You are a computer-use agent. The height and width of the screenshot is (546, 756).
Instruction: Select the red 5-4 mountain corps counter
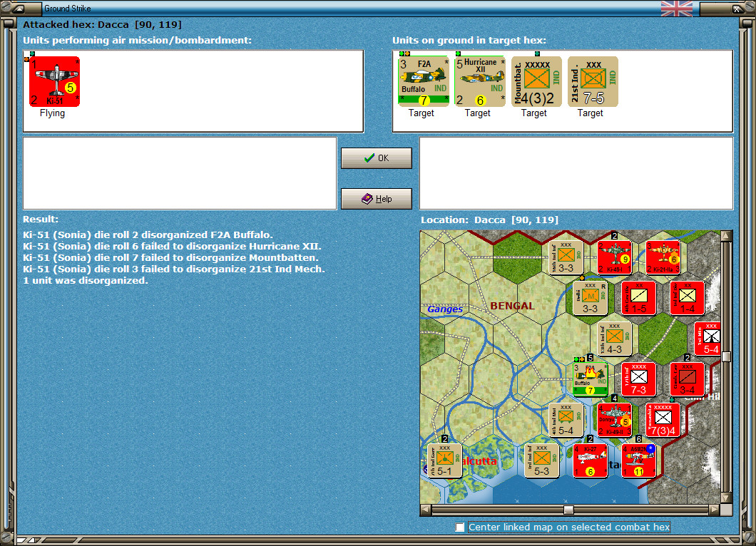708,339
